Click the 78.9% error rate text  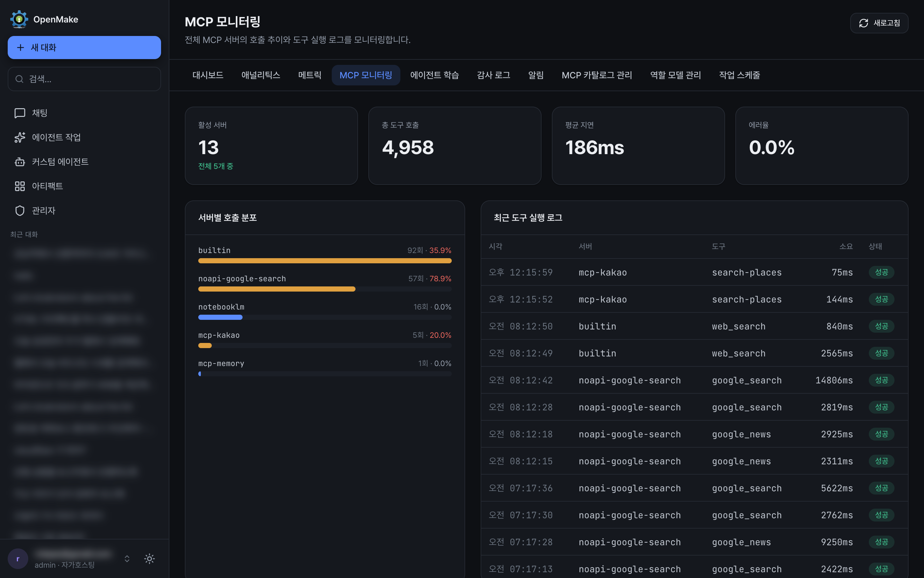(440, 279)
